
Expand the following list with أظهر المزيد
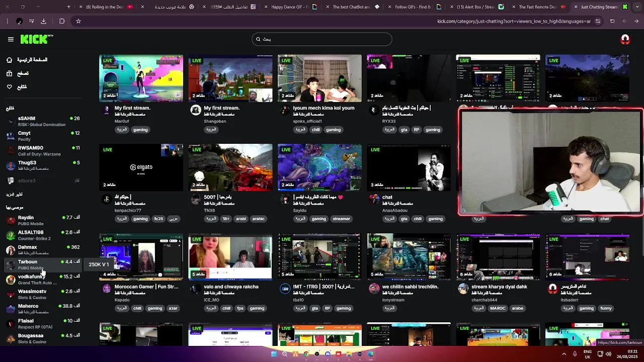tap(14, 195)
